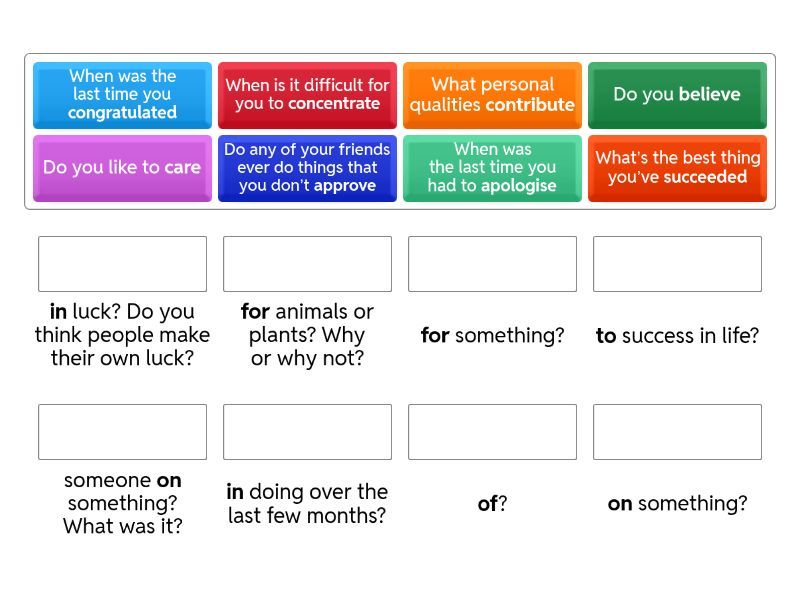Click the 'to success in life?' ending text

click(677, 336)
